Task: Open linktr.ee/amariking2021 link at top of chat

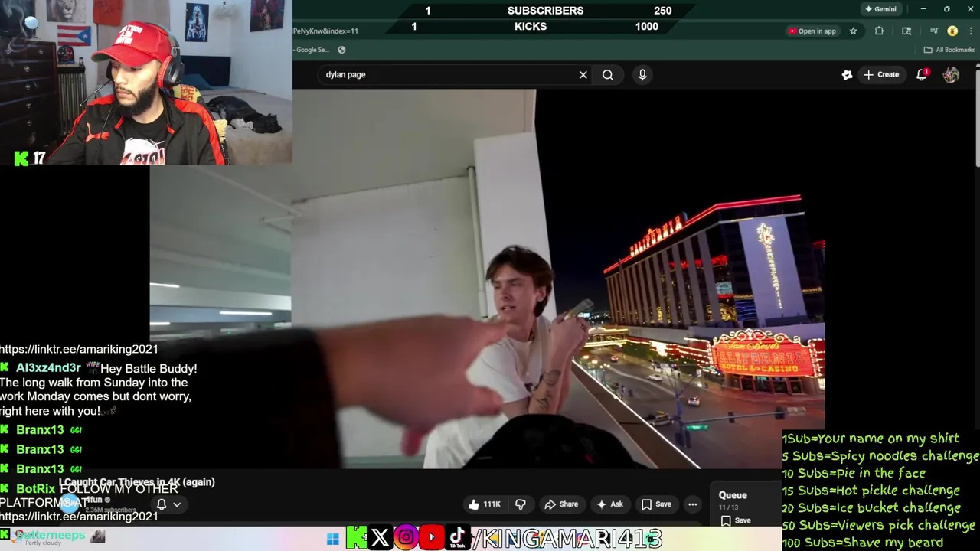Action: (79, 349)
